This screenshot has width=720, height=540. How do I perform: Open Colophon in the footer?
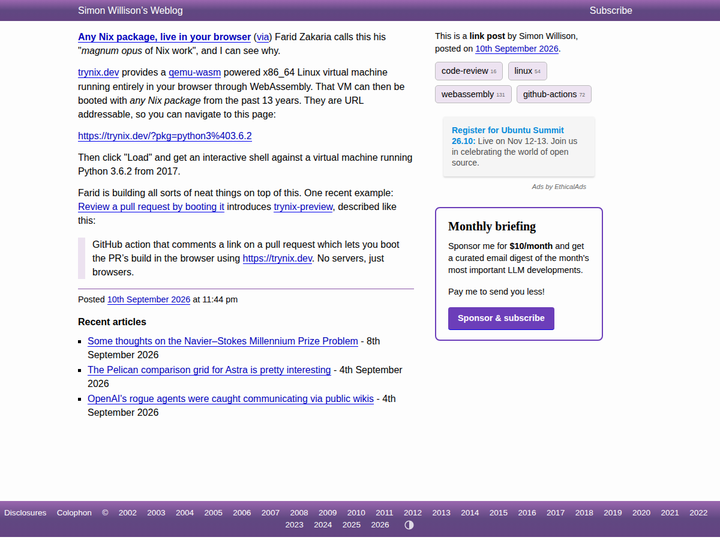(74, 512)
